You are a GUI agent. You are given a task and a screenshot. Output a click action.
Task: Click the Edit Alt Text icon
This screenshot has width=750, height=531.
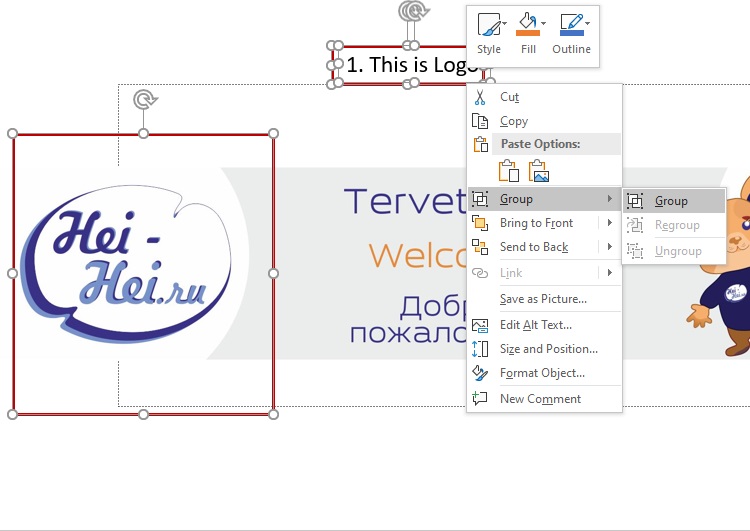pyautogui.click(x=480, y=325)
